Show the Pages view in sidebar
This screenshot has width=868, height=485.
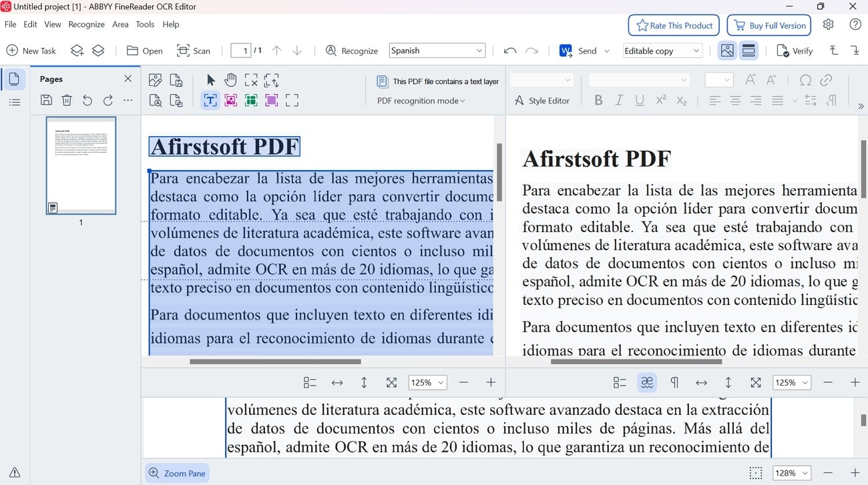(x=14, y=79)
